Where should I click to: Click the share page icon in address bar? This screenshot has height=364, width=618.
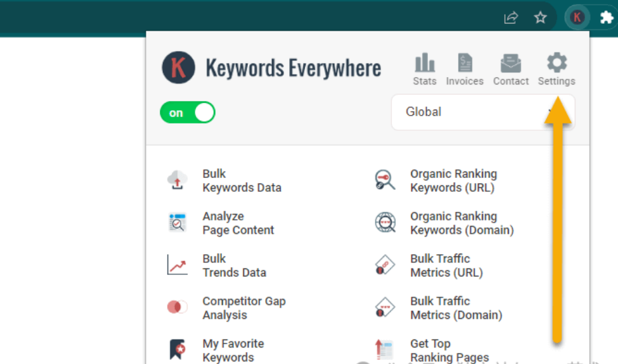point(511,18)
